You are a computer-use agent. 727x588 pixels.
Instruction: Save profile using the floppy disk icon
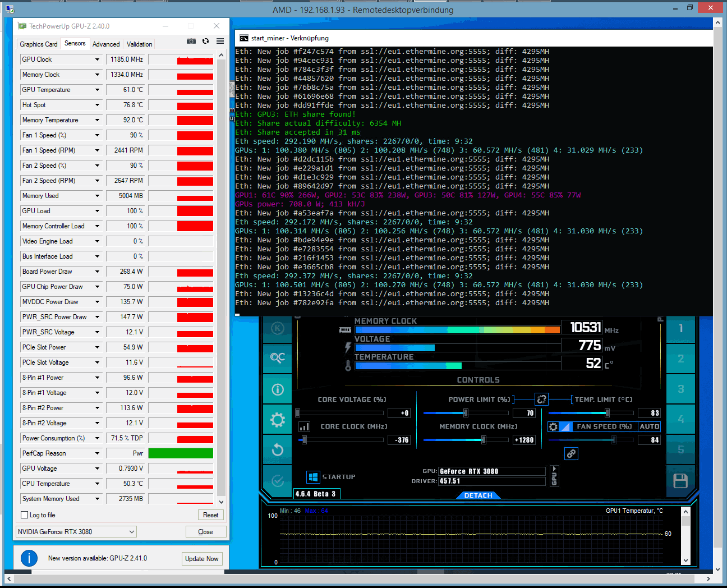680,481
